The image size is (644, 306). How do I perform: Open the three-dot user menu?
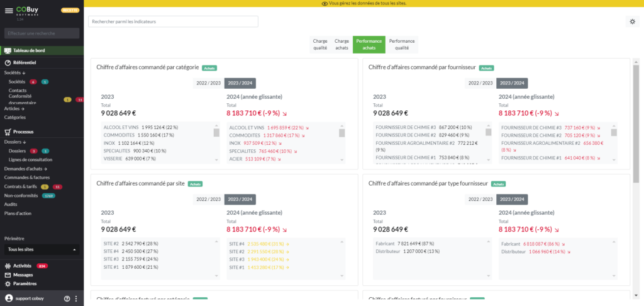click(x=76, y=298)
